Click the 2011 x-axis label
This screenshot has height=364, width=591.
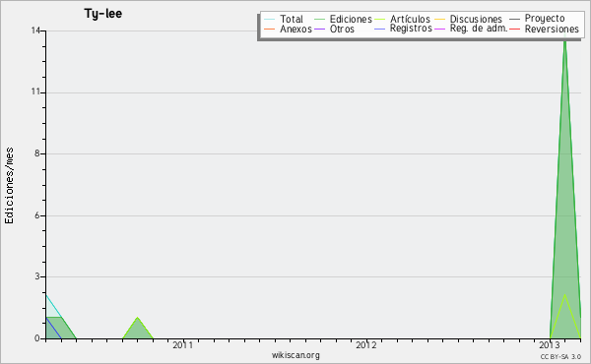point(183,344)
